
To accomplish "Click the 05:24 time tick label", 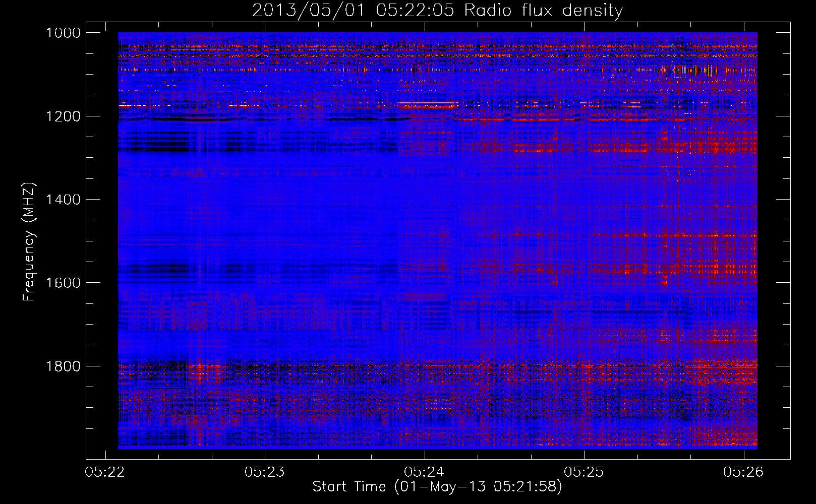I will click(x=425, y=472).
